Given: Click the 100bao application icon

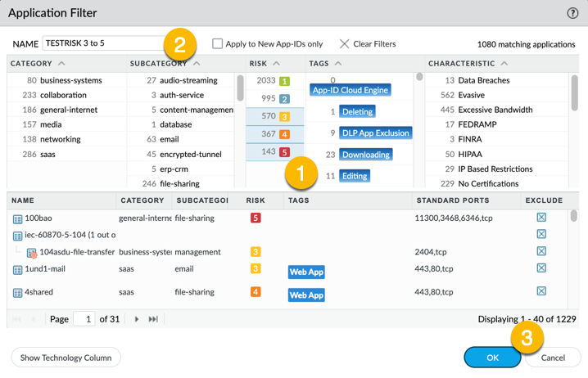Looking at the screenshot, I should (17, 218).
